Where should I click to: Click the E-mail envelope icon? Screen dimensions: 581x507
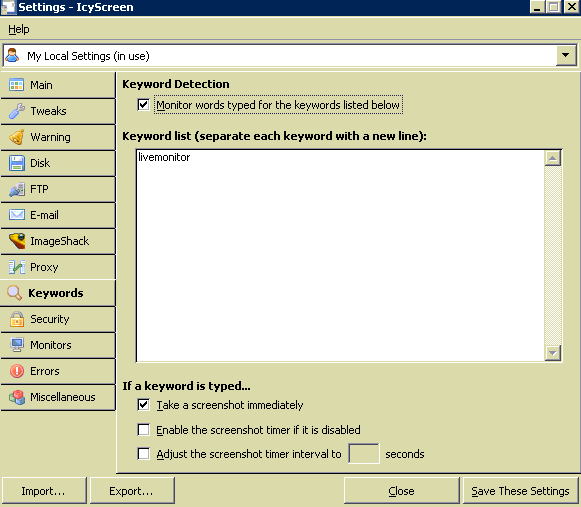[x=16, y=215]
